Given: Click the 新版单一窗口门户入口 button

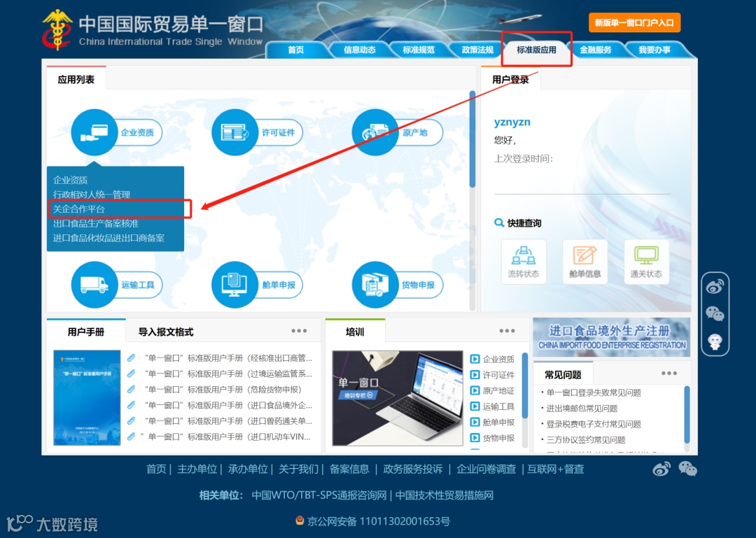Looking at the screenshot, I should [x=634, y=22].
